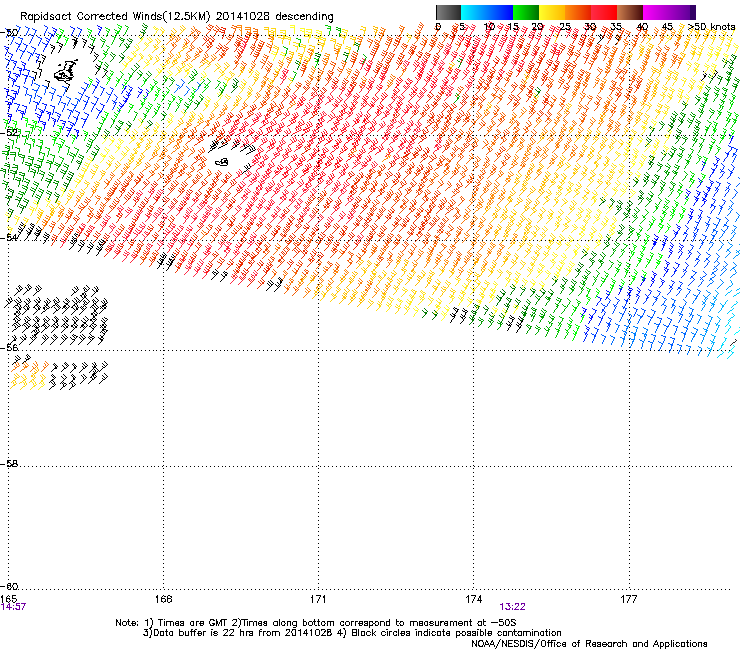Click the 177 longitude axis label
Viewport: 740px width, 650px height.
[x=629, y=599]
